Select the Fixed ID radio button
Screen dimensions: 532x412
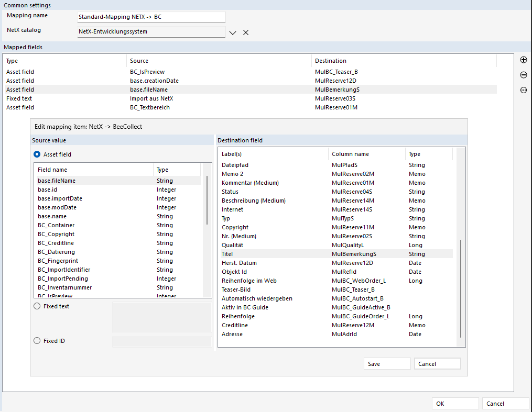point(37,341)
